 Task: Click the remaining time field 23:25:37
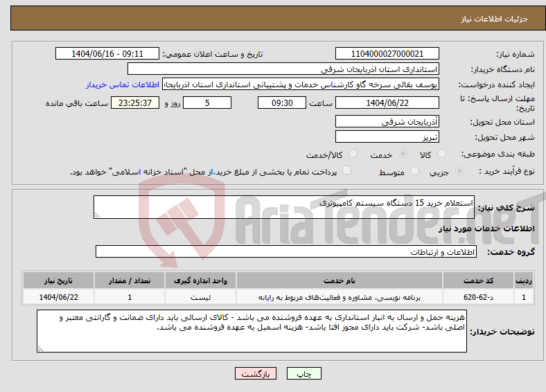tap(135, 103)
